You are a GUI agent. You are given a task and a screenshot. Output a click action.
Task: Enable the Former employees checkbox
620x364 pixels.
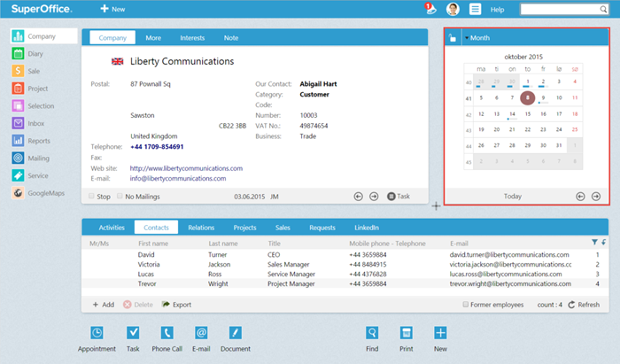point(466,305)
